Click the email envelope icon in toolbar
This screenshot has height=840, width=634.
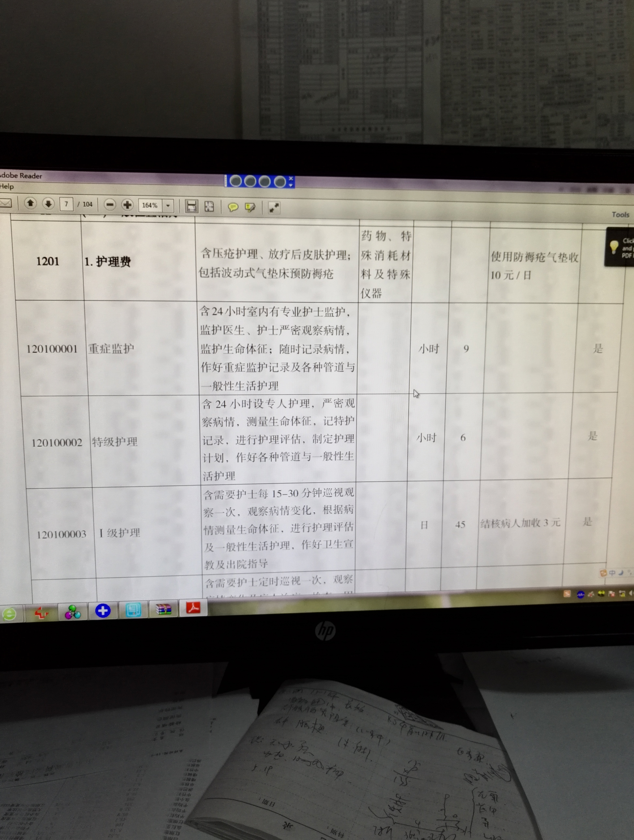point(5,203)
